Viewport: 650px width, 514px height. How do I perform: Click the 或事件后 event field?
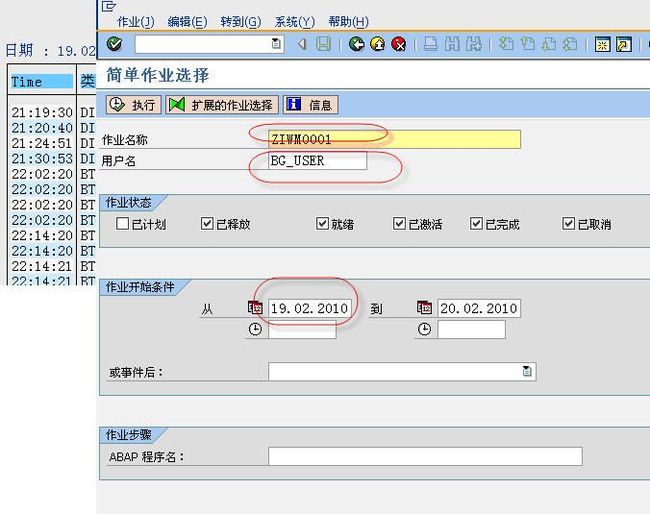coord(402,371)
